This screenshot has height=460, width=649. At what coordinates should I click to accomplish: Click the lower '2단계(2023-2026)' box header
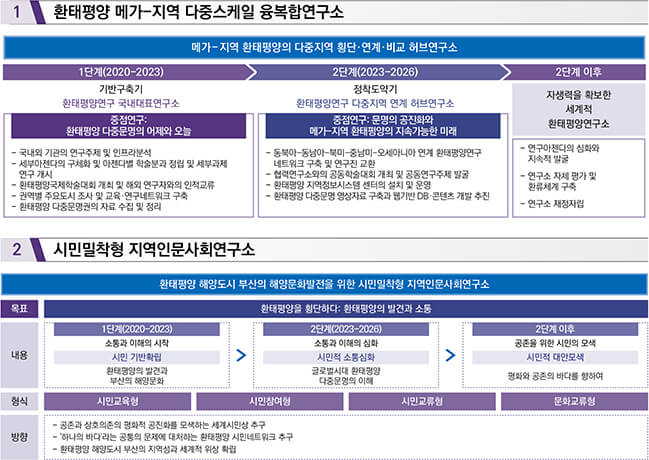[x=346, y=330]
